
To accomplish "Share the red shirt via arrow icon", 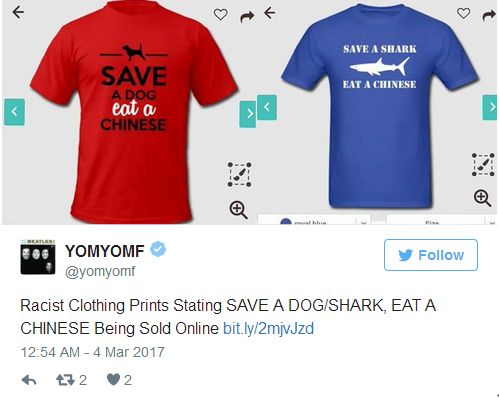I will click(247, 16).
